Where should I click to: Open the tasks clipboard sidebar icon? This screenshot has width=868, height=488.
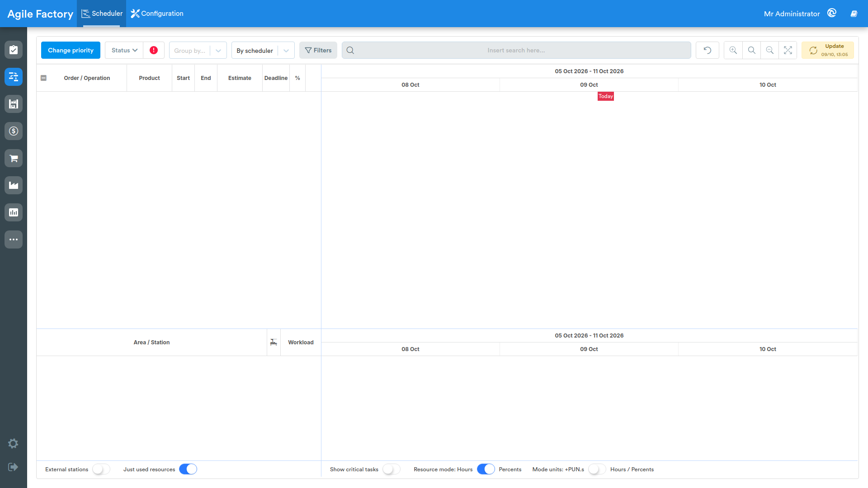[14, 50]
